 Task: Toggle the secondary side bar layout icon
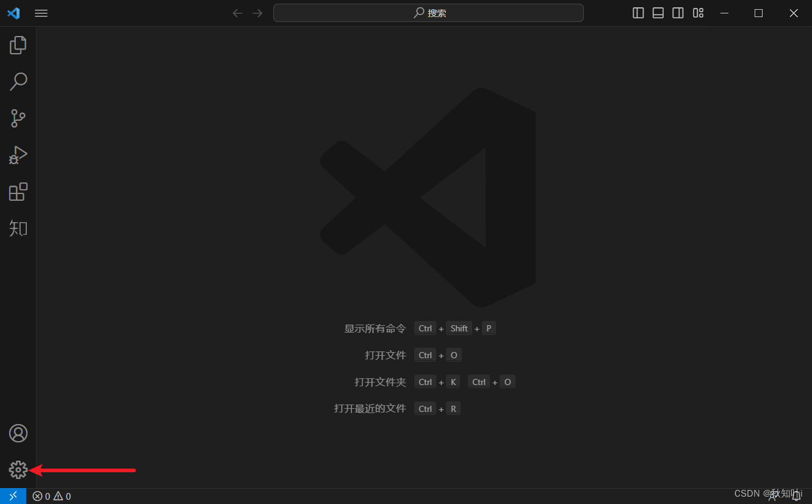pyautogui.click(x=678, y=13)
